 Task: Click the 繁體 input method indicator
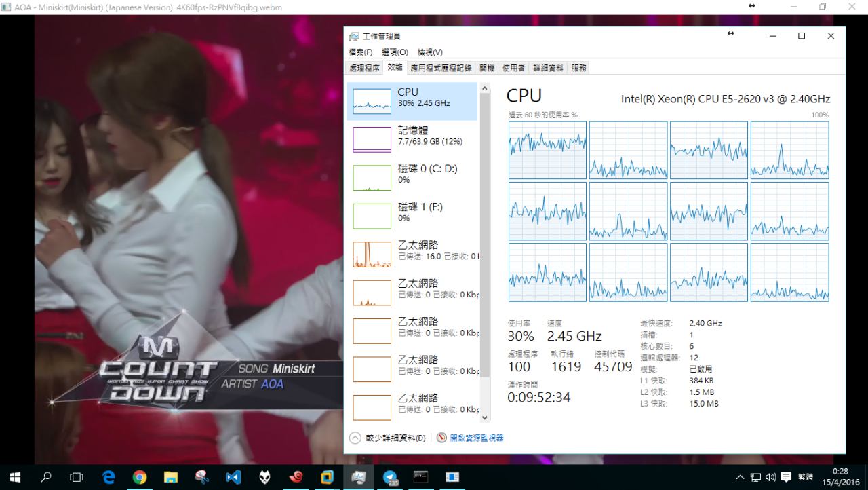pos(806,477)
